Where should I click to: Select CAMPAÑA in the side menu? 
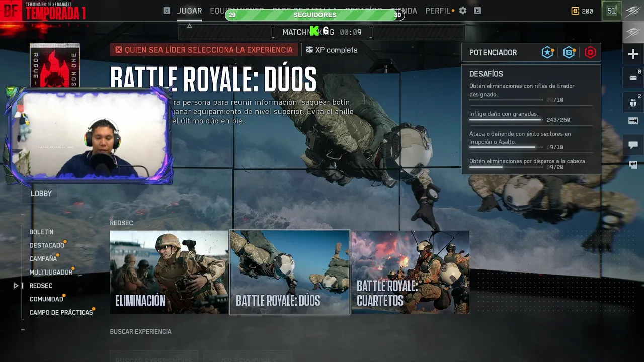point(43,258)
